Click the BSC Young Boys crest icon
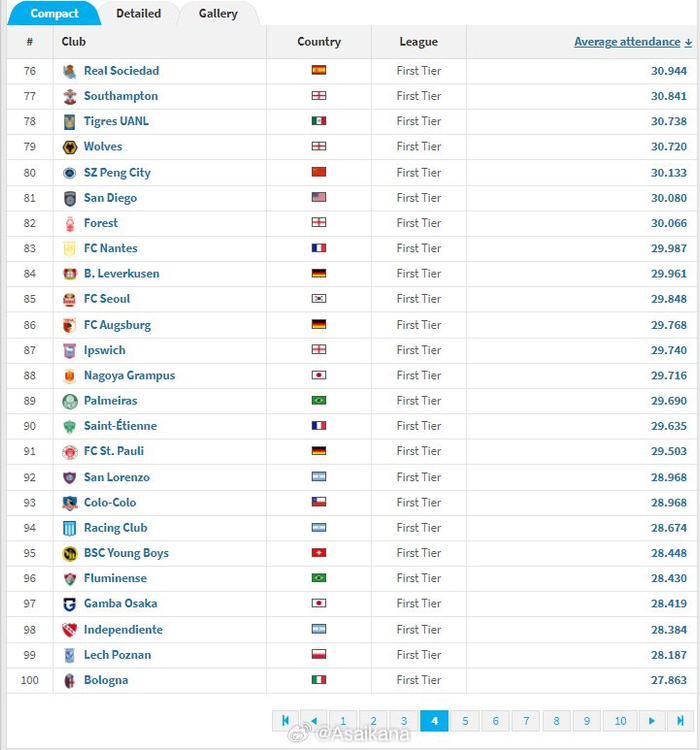This screenshot has height=750, width=700. [x=70, y=553]
